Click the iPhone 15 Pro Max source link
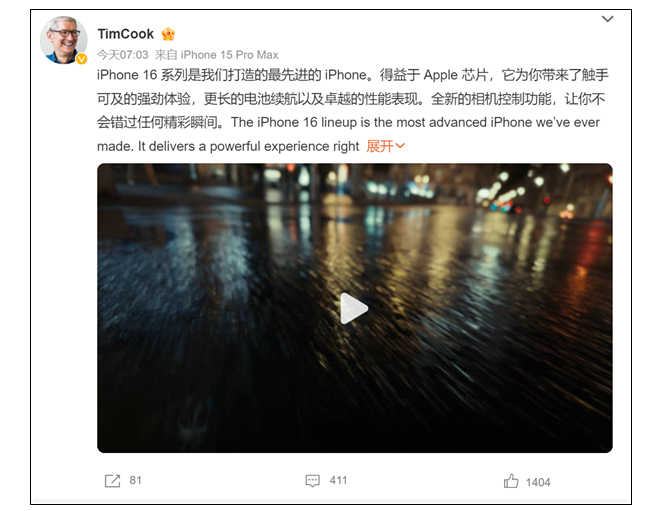The height and width of the screenshot is (511, 660). click(x=229, y=55)
